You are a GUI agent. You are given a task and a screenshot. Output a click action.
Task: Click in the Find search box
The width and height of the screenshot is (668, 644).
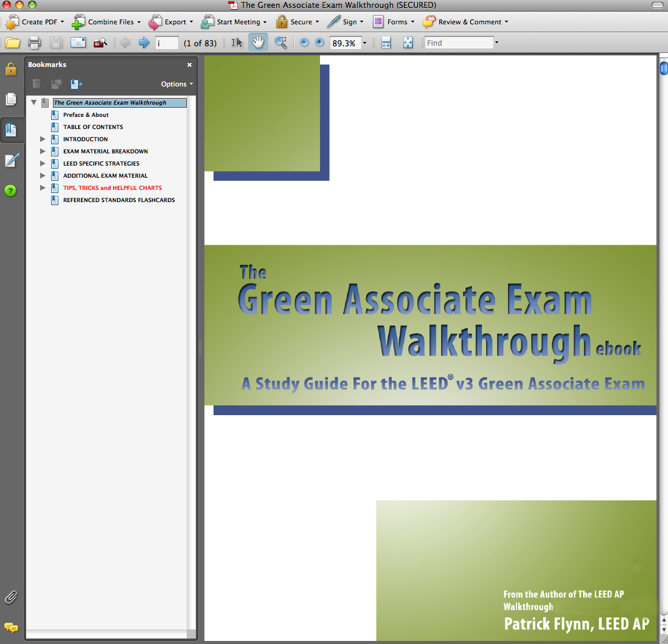tap(459, 43)
